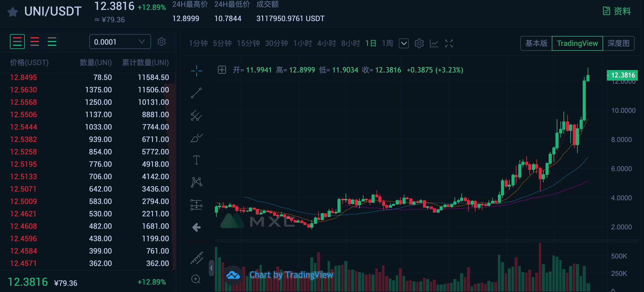Screen dimensions: 644x292
Task: Click the latest price 12.3816 below order book
Action: [28, 282]
